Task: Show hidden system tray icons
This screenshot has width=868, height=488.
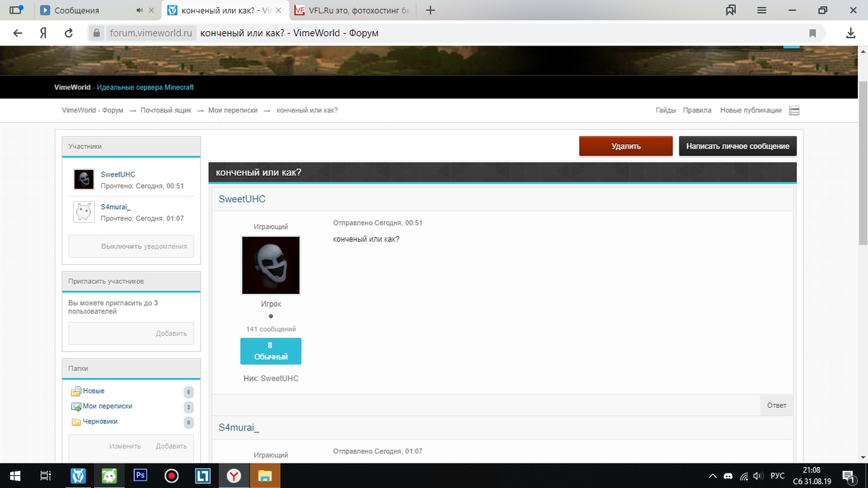Action: 713,476
